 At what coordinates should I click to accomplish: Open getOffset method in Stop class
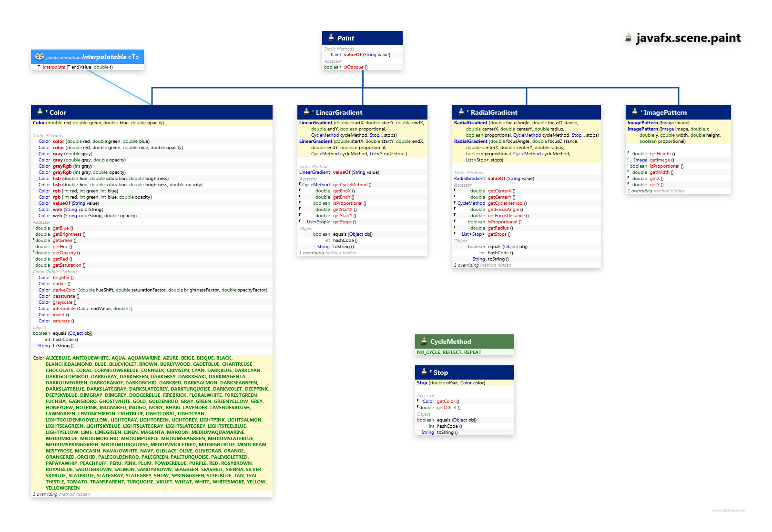[447, 408]
